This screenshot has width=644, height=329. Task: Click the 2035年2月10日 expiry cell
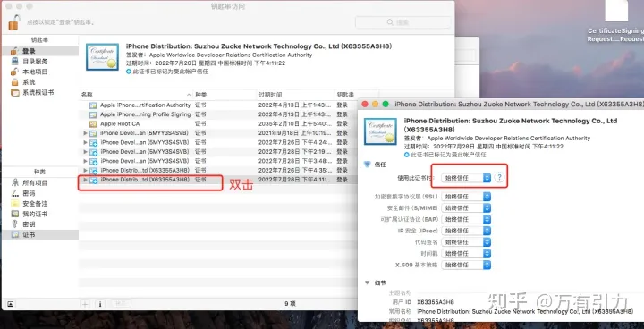294,123
